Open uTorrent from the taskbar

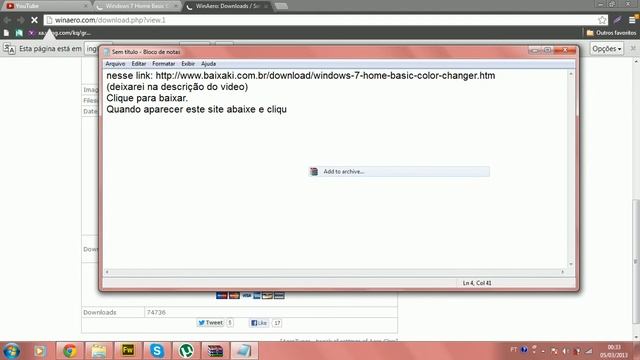click(186, 351)
